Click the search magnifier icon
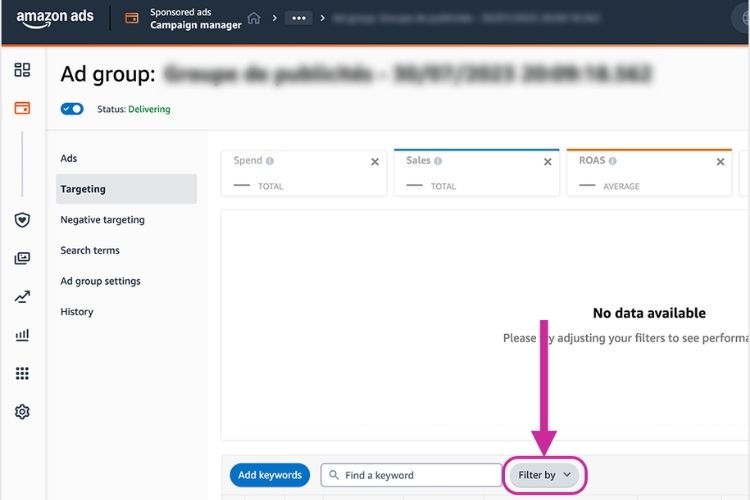Screen dimensions: 750x500 (x=334, y=475)
